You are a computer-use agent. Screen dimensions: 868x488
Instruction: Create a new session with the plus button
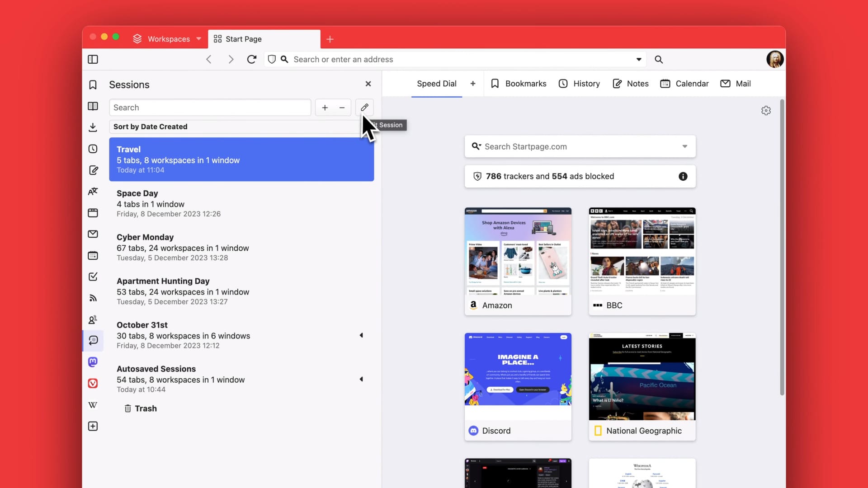325,108
